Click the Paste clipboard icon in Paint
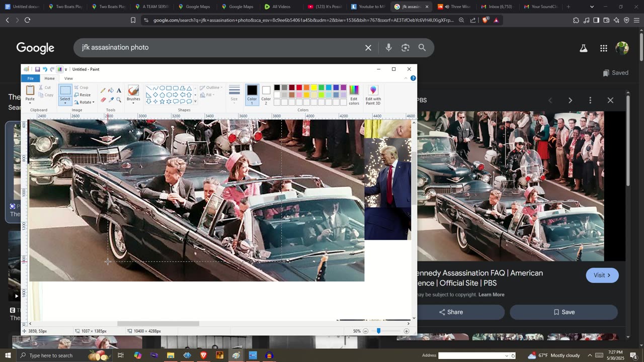 30,90
